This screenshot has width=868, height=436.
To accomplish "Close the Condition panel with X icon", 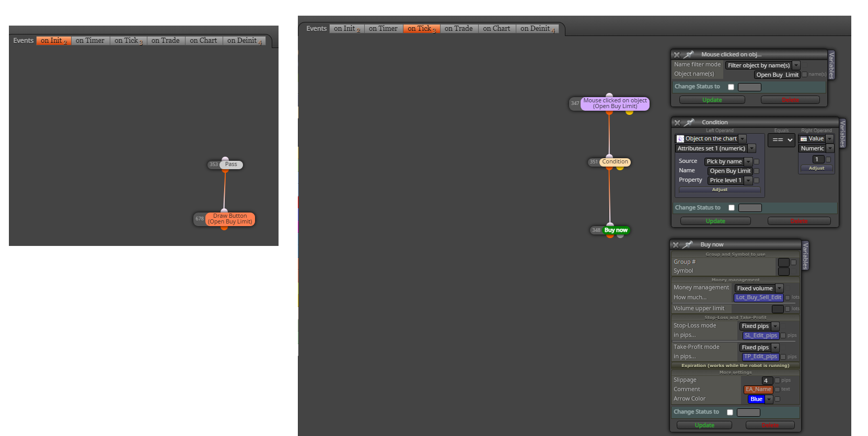I will pyautogui.click(x=677, y=123).
